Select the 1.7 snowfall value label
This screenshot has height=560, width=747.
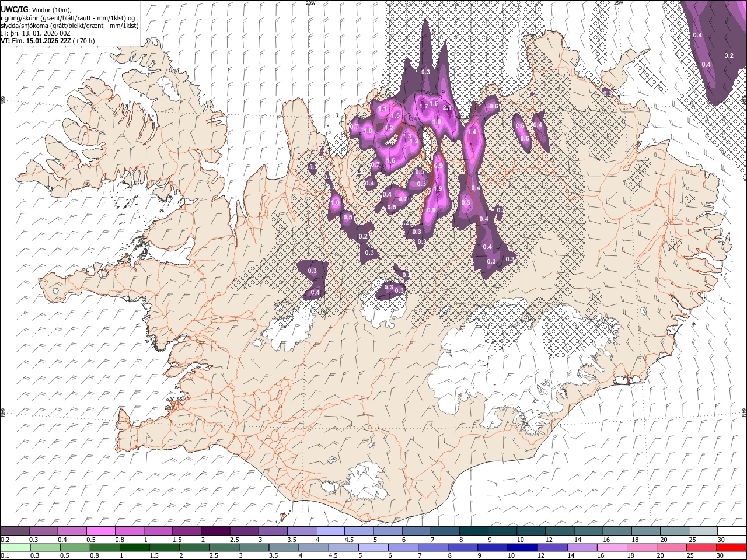point(424,107)
